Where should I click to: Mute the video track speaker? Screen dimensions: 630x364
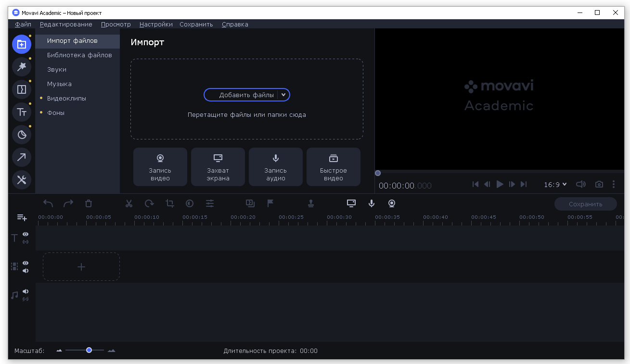coord(26,271)
